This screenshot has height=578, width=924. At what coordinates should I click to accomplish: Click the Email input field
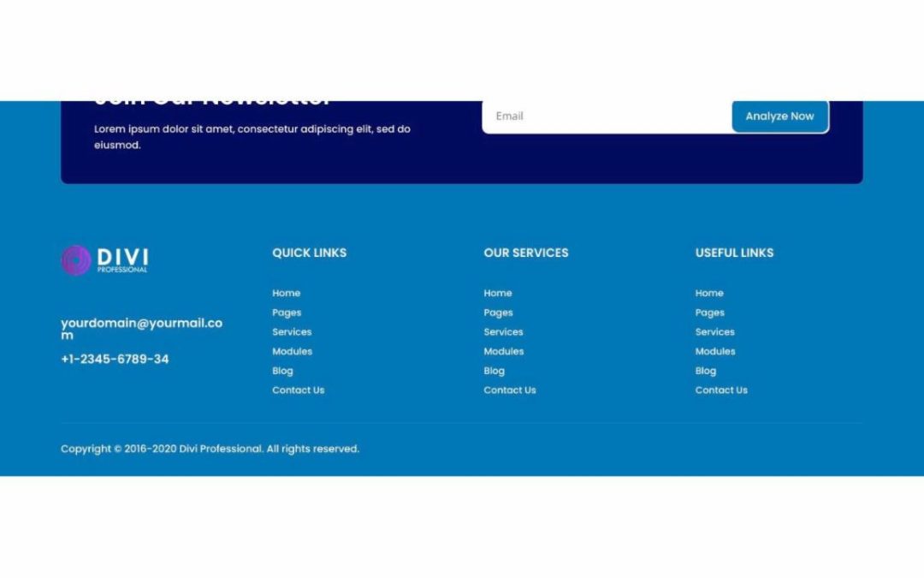tap(607, 116)
